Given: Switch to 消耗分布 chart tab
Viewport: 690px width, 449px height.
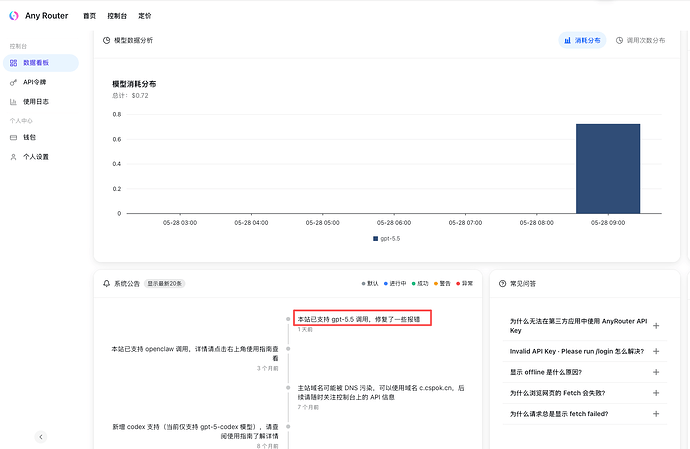Looking at the screenshot, I should click(582, 40).
